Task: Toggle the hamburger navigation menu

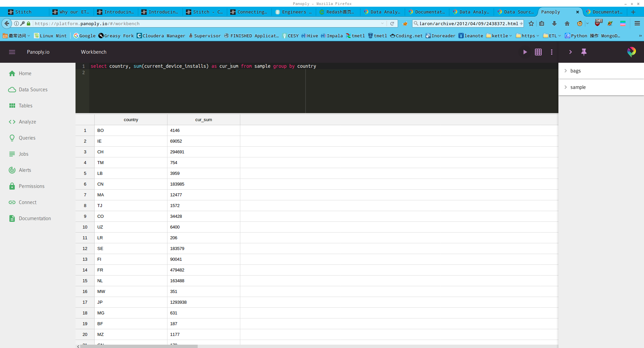Action: (x=12, y=52)
